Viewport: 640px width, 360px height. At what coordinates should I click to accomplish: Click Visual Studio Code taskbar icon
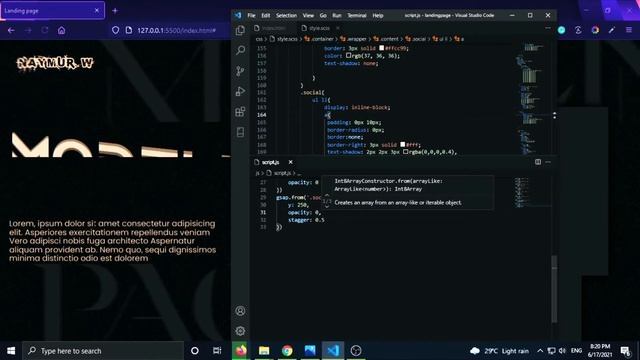(x=333, y=351)
